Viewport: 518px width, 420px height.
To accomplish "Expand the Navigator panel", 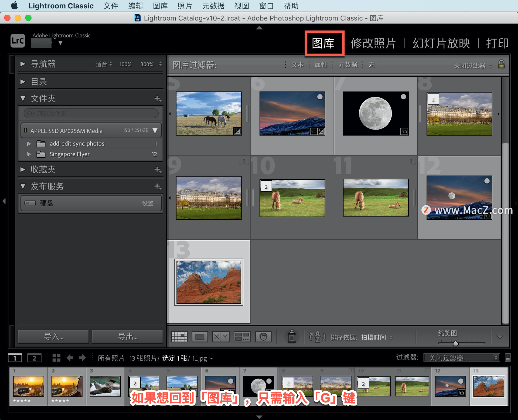I will pyautogui.click(x=23, y=64).
